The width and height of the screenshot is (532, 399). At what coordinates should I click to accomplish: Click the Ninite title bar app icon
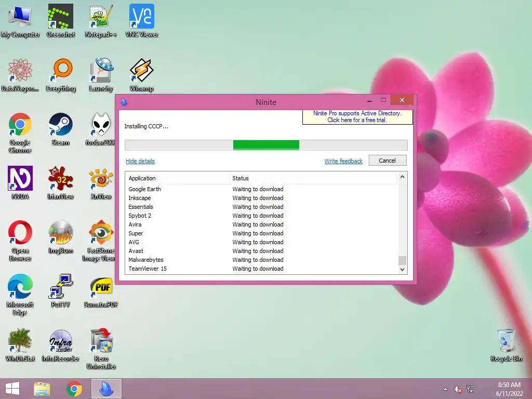124,102
